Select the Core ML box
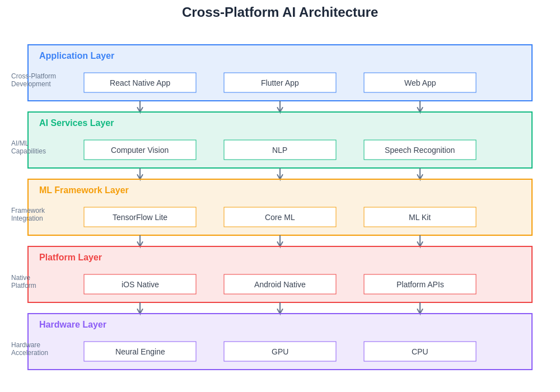This screenshot has height=392, width=560. (280, 217)
